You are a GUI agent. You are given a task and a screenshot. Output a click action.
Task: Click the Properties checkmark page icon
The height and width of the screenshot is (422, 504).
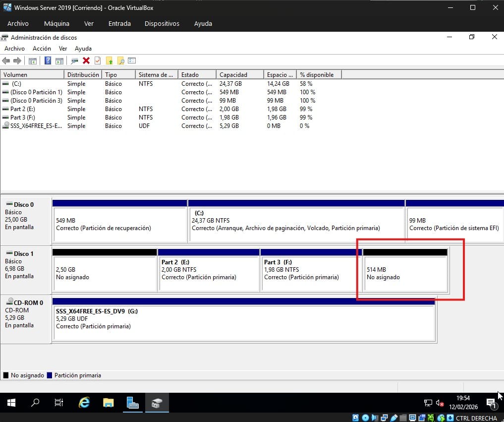point(98,60)
